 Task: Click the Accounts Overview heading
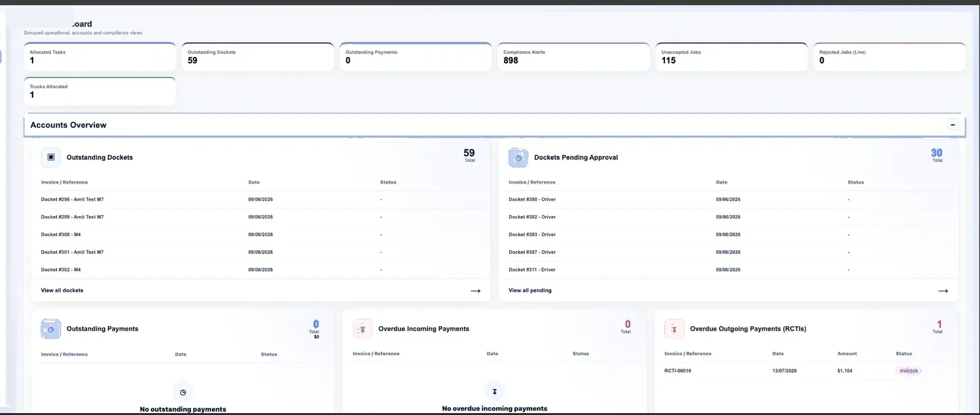point(69,125)
